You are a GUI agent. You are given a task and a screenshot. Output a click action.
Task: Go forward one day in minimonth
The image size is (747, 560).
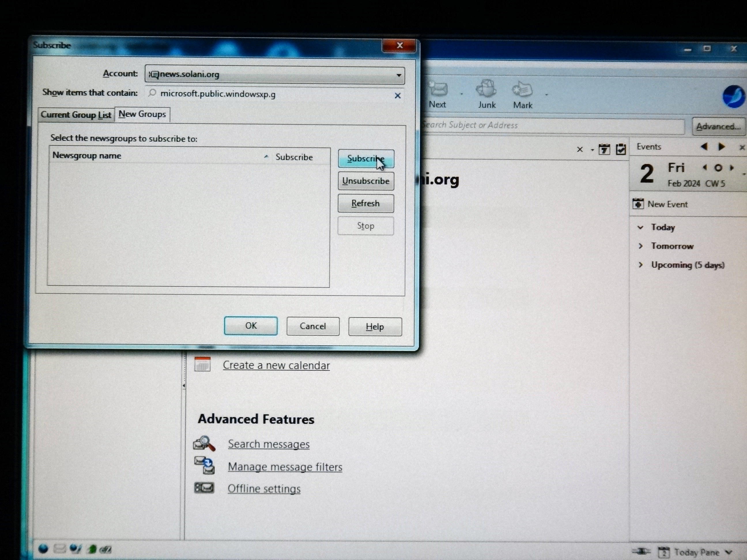pyautogui.click(x=731, y=167)
